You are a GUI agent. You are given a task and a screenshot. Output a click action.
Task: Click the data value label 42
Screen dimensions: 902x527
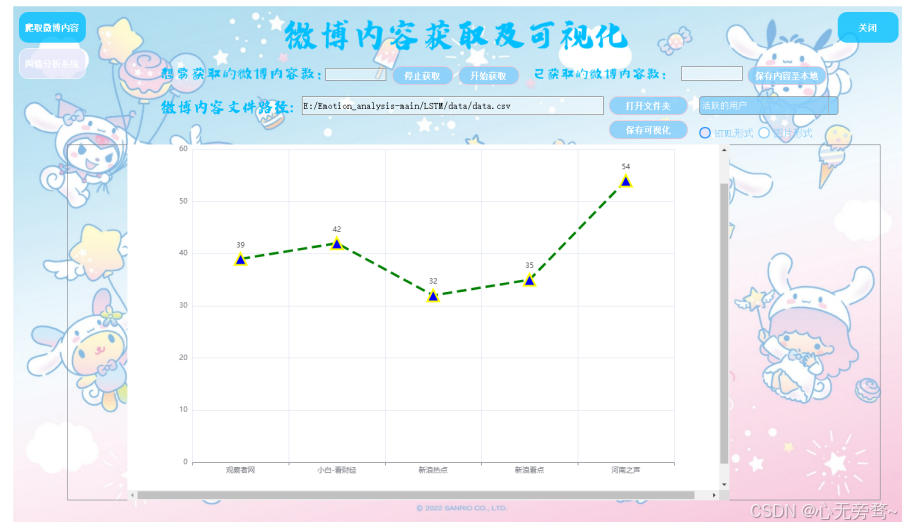pyautogui.click(x=337, y=229)
